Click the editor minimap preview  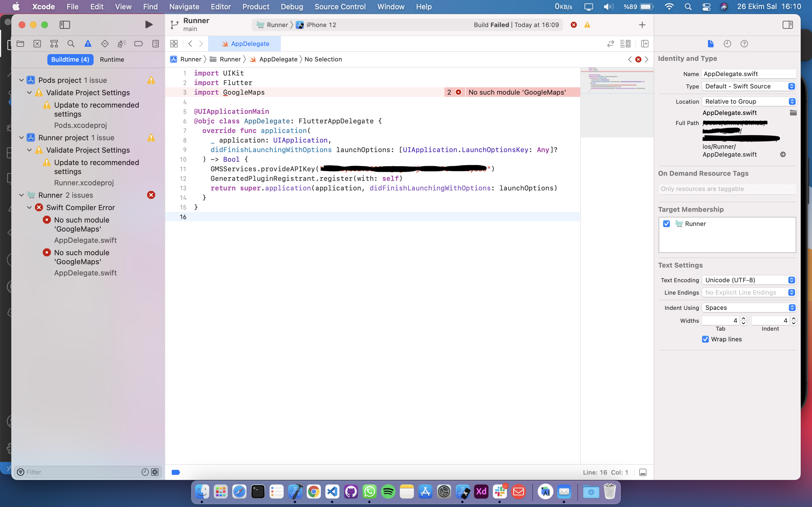[617, 102]
